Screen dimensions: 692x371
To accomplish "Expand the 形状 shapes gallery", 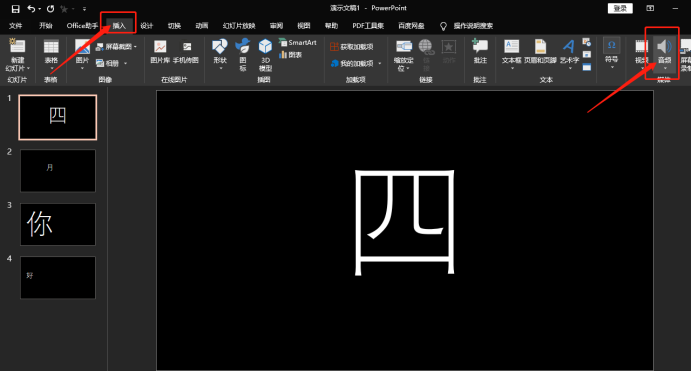I will 220,69.
